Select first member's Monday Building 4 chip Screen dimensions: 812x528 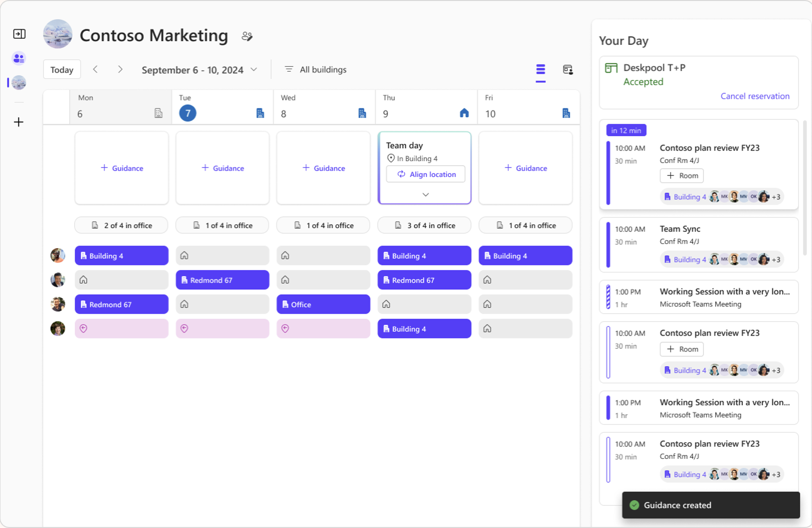(x=121, y=256)
